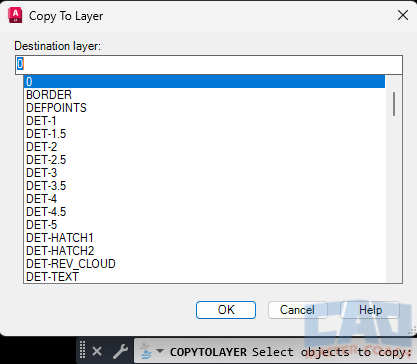Click the command line recent commands icon
This screenshot has width=417, height=364.
click(x=146, y=351)
